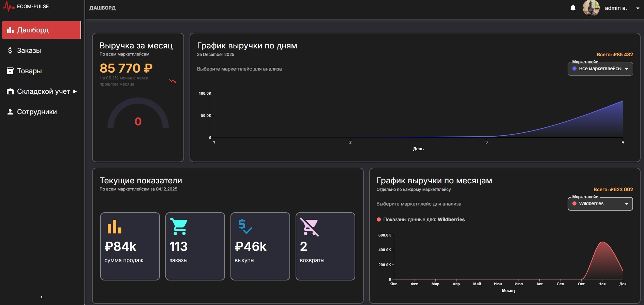Image resolution: width=644 pixels, height=305 pixels.
Task: Click the pink crossed cart returns icon
Action: (x=310, y=227)
